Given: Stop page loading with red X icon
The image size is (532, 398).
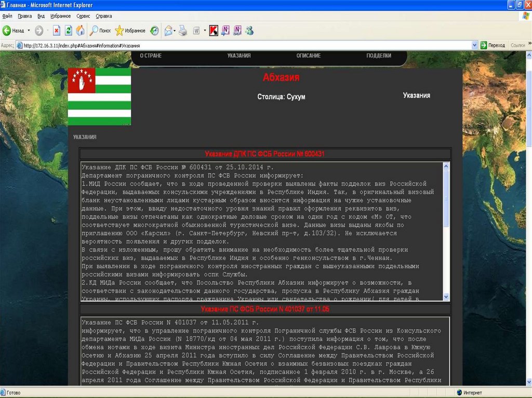Looking at the screenshot, I should pyautogui.click(x=57, y=31).
